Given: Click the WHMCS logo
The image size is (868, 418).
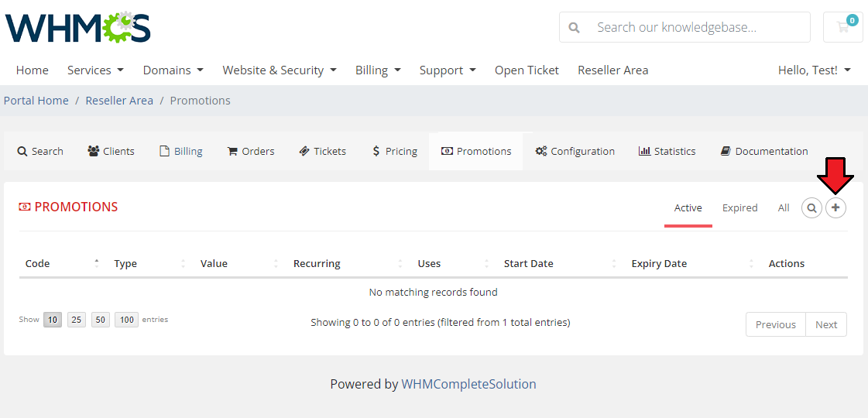Looking at the screenshot, I should 78,26.
